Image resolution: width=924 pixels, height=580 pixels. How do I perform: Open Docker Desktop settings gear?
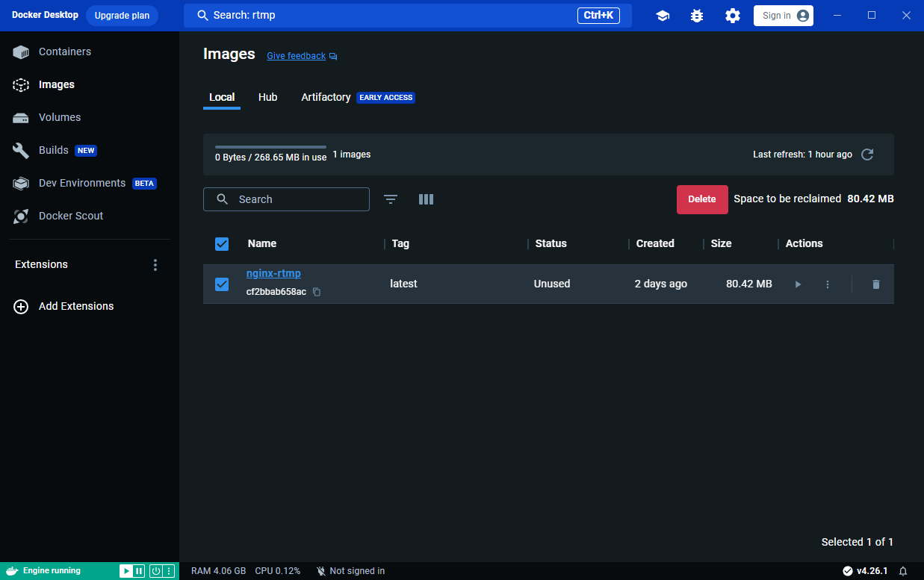click(733, 16)
